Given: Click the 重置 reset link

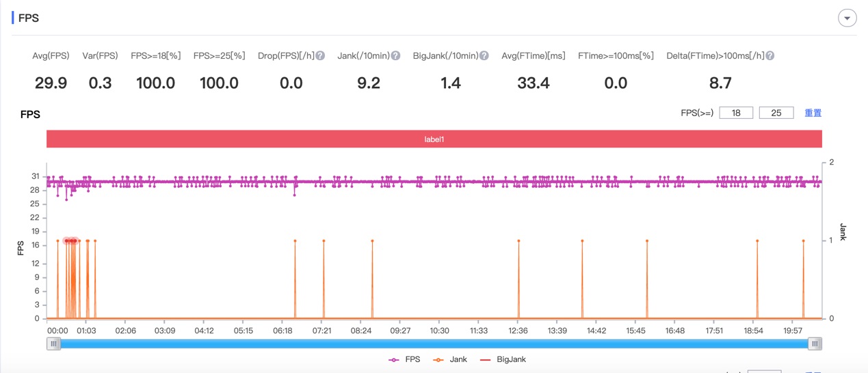Looking at the screenshot, I should [813, 113].
